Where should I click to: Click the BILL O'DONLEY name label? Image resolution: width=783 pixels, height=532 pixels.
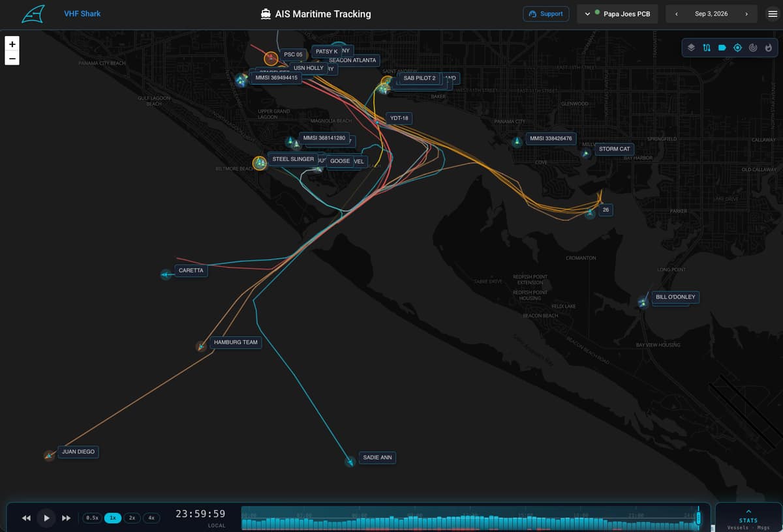click(x=675, y=297)
